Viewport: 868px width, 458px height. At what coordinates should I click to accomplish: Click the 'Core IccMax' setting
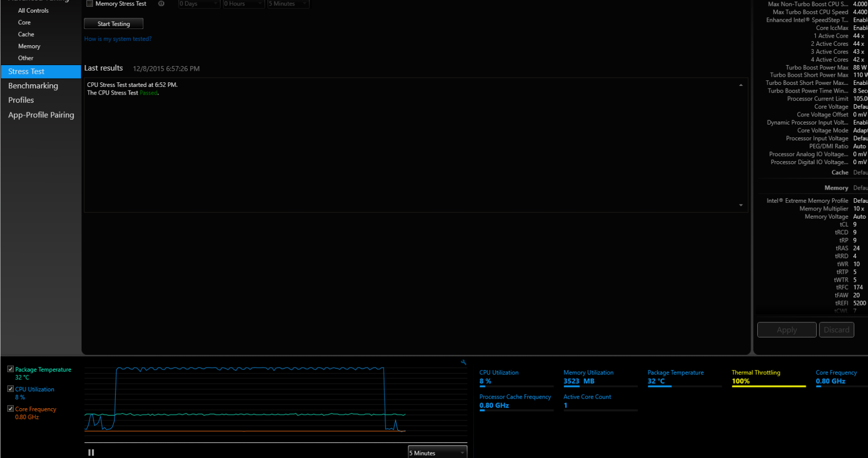point(842,28)
